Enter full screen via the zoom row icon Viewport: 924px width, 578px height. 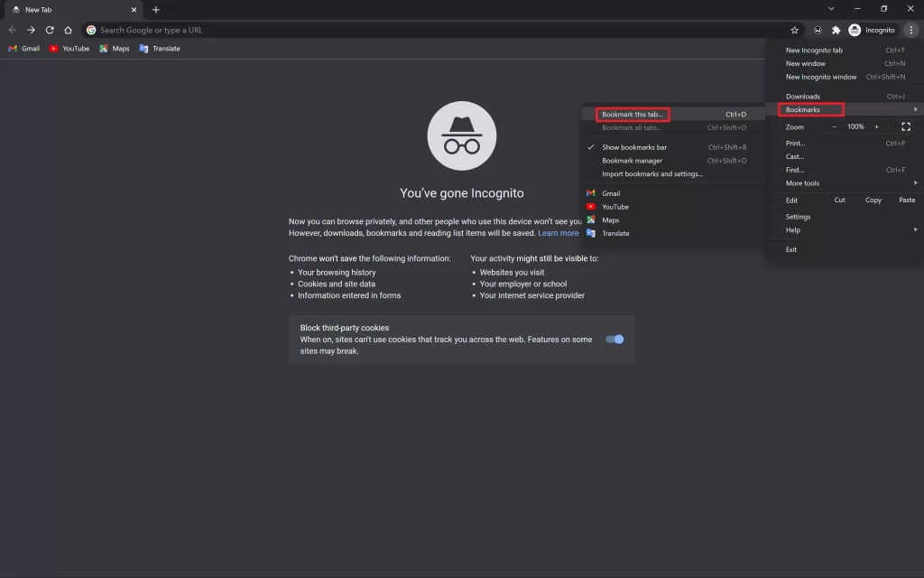click(906, 126)
